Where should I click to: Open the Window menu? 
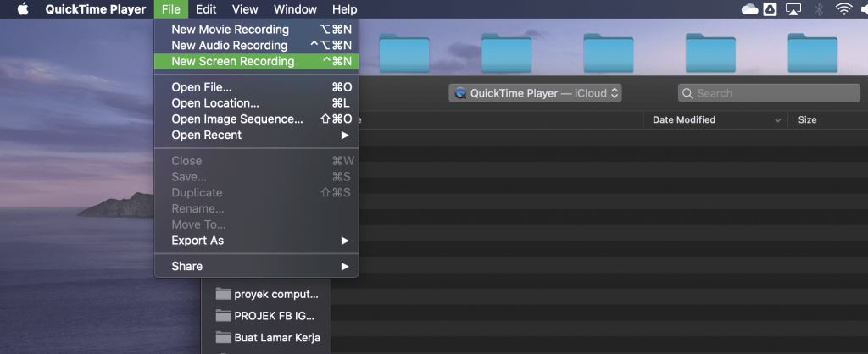(296, 9)
